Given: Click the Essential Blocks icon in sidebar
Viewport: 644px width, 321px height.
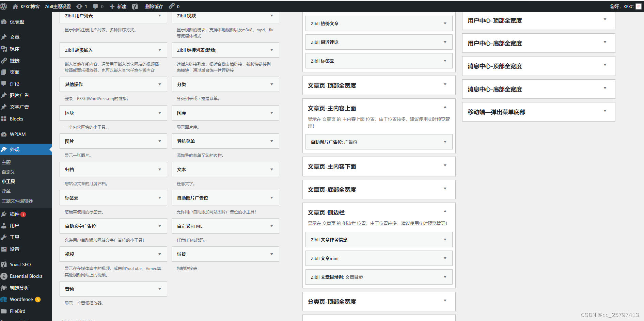Looking at the screenshot, I should 4,276.
